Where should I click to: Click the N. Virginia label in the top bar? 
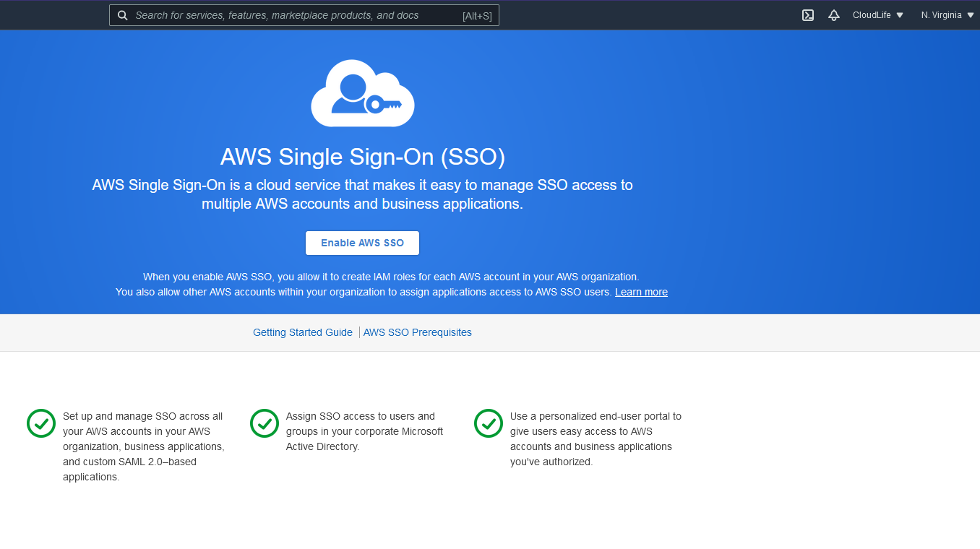click(942, 14)
